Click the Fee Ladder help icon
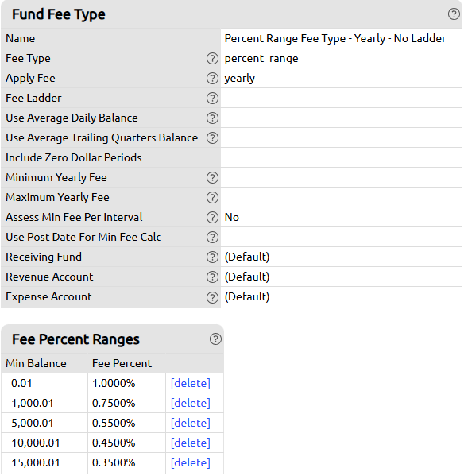Viewport: 464px width, 476px height. point(212,98)
